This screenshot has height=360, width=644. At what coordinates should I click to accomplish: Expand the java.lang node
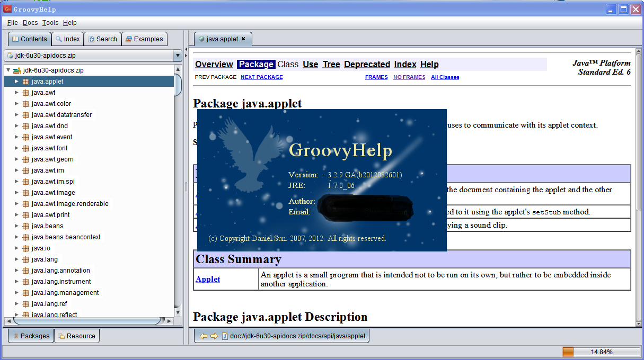[16, 259]
